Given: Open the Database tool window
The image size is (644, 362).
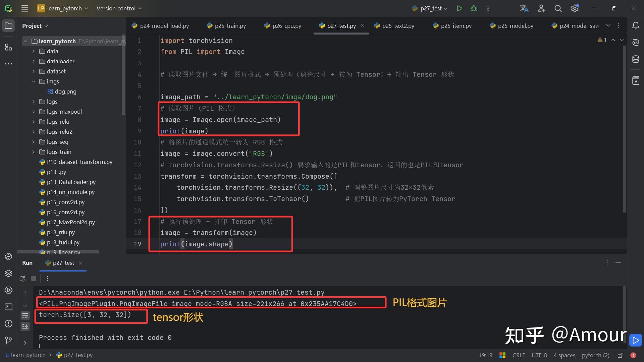Looking at the screenshot, I should 636,59.
